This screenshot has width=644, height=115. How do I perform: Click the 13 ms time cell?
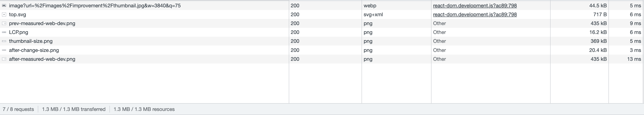tap(634, 59)
